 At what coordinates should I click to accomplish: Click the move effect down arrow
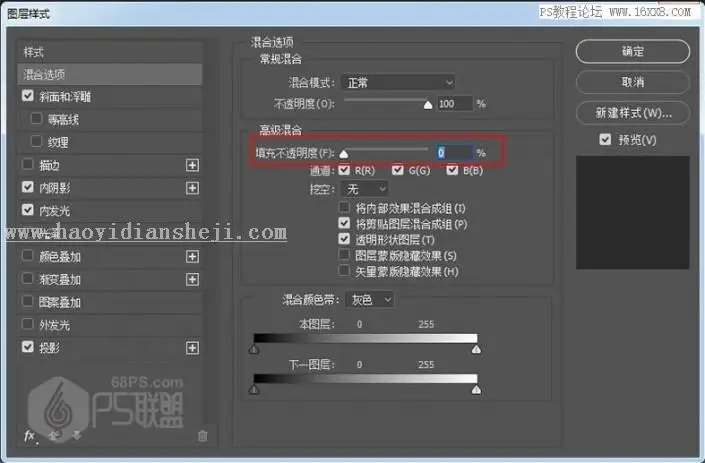click(76, 436)
